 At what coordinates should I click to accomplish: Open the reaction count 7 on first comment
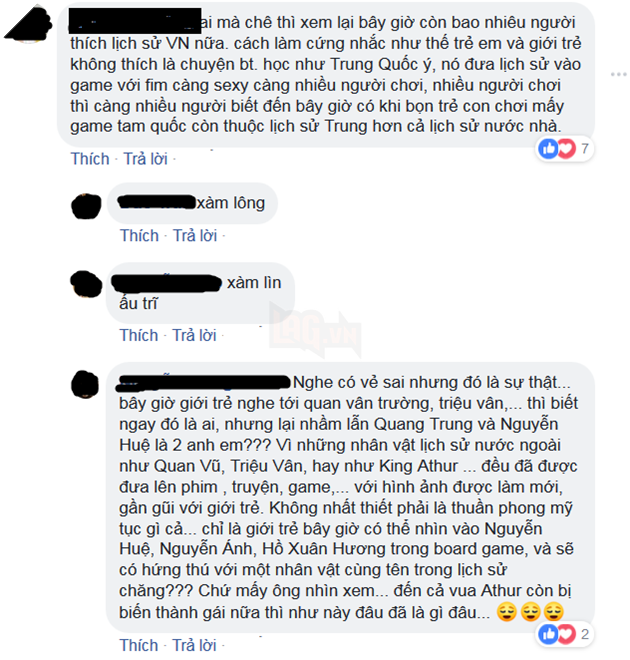[585, 149]
